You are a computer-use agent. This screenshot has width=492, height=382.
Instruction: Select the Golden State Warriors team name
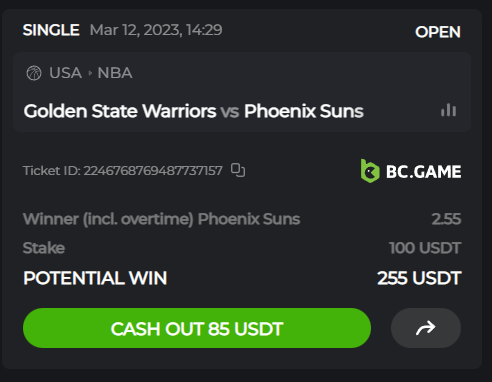point(120,111)
